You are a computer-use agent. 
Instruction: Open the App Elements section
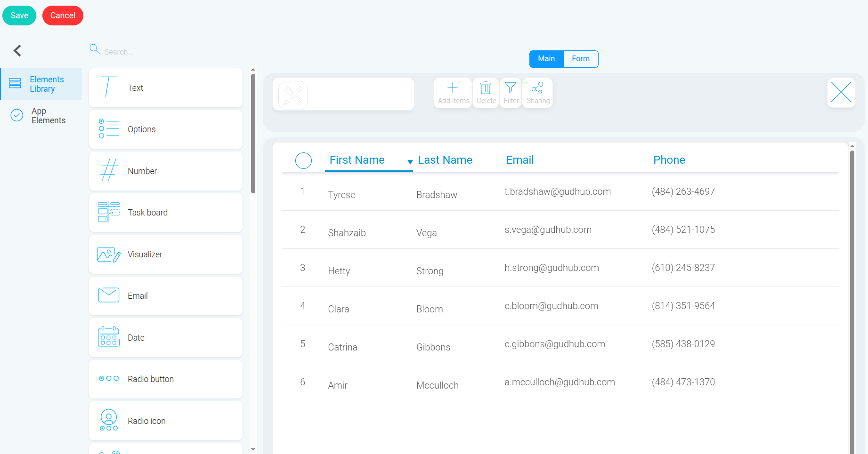(x=41, y=116)
